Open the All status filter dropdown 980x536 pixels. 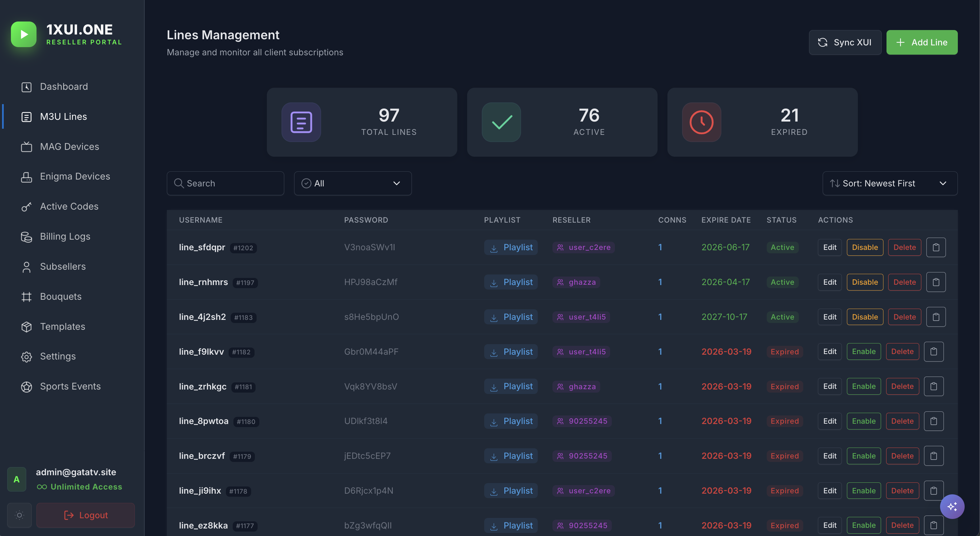click(x=352, y=183)
